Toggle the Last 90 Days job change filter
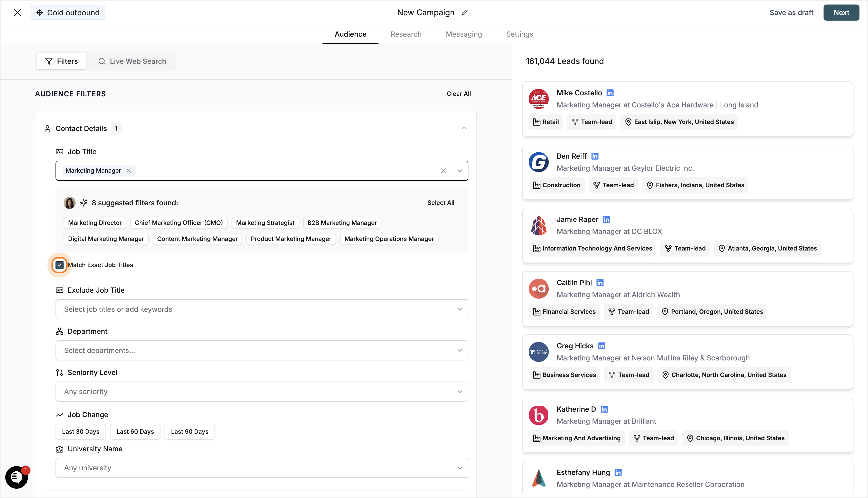The height and width of the screenshot is (498, 868). (190, 431)
